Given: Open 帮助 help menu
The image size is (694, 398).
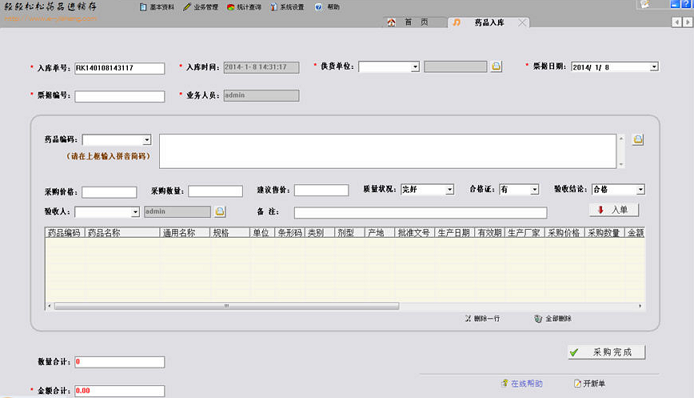Looking at the screenshot, I should click(328, 7).
